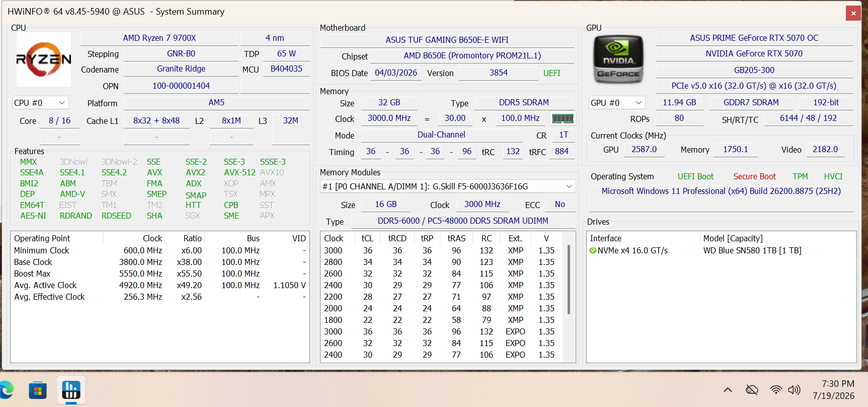Click the green NVMe drive status icon
The height and width of the screenshot is (407, 868).
coord(593,250)
